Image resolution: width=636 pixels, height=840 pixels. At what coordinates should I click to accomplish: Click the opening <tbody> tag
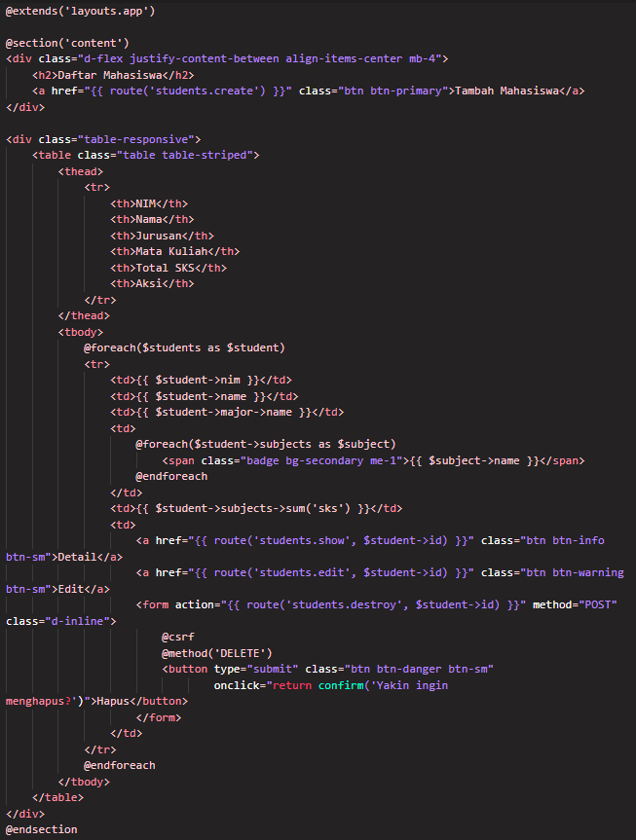coord(81,332)
